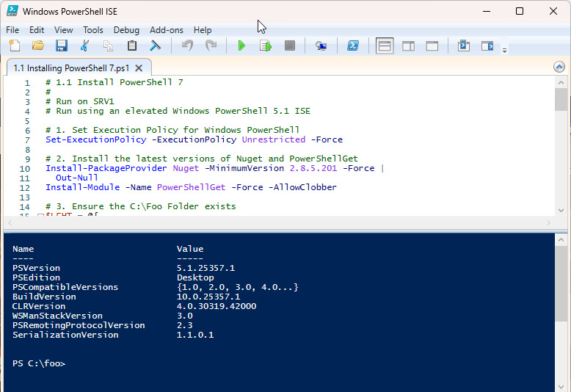Click Out-Null on line 11

coord(77,178)
